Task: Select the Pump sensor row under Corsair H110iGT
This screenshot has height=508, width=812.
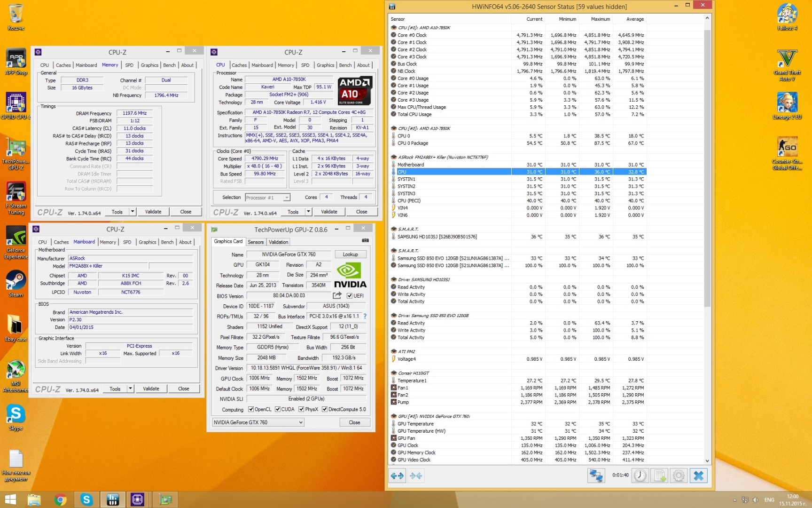Action: tap(518, 402)
